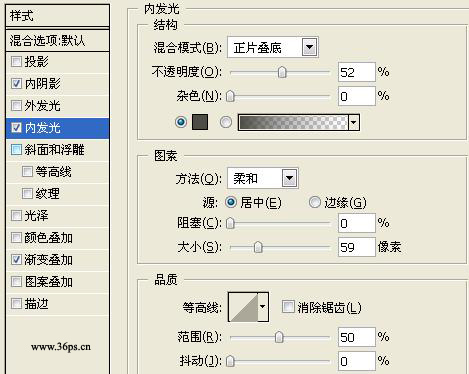469x374 pixels.
Task: Select the 居中 source radio button
Action: tap(231, 202)
